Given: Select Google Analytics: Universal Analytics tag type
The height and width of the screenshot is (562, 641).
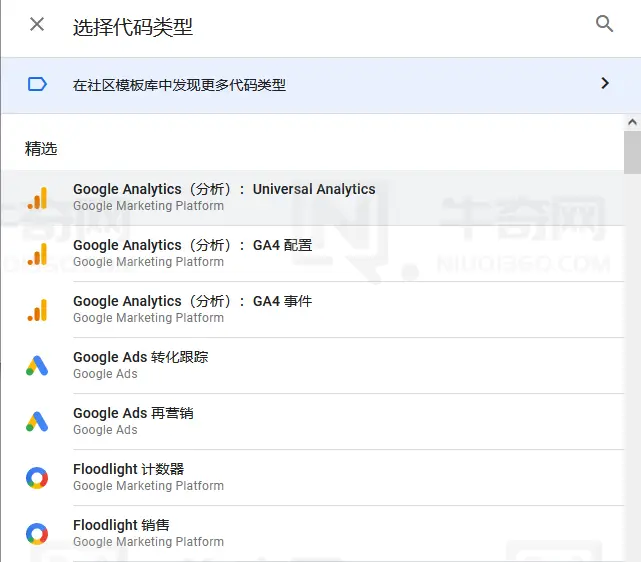Looking at the screenshot, I should [313, 197].
